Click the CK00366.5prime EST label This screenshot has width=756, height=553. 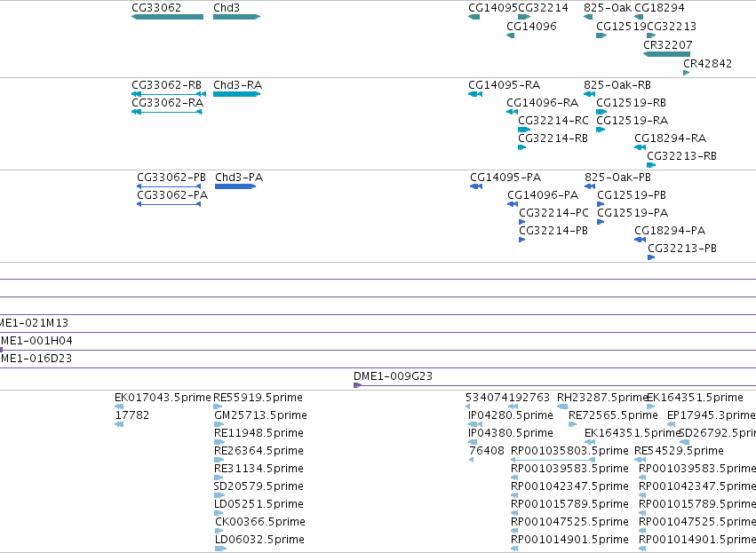(x=260, y=522)
